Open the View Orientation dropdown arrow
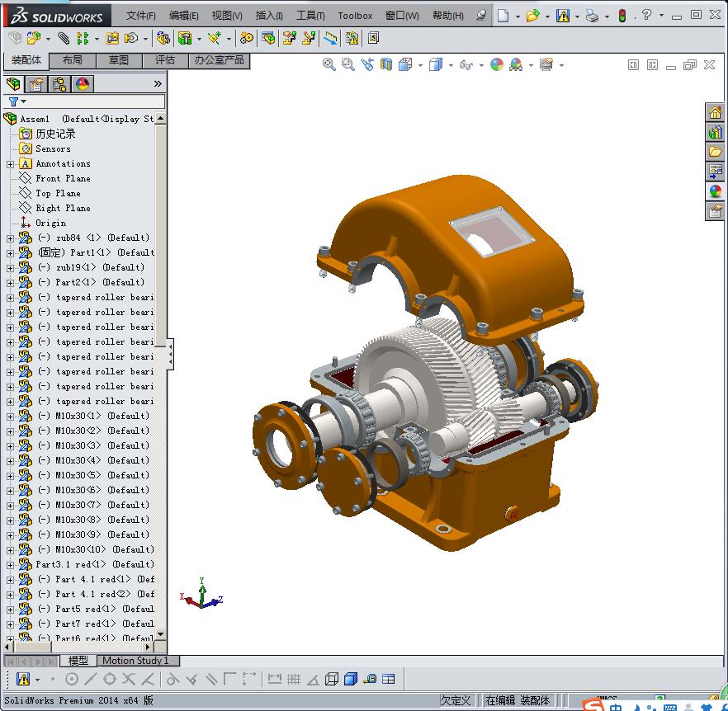 pyautogui.click(x=421, y=65)
